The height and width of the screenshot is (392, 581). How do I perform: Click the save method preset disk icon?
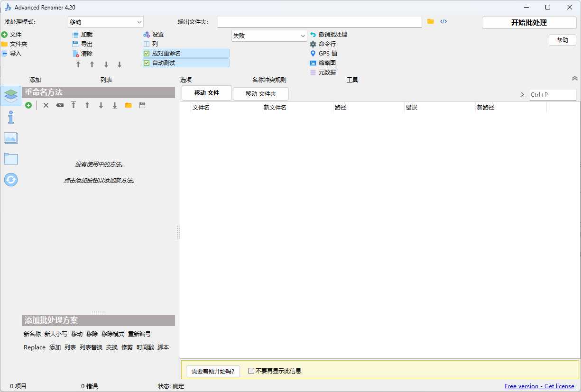pos(142,105)
